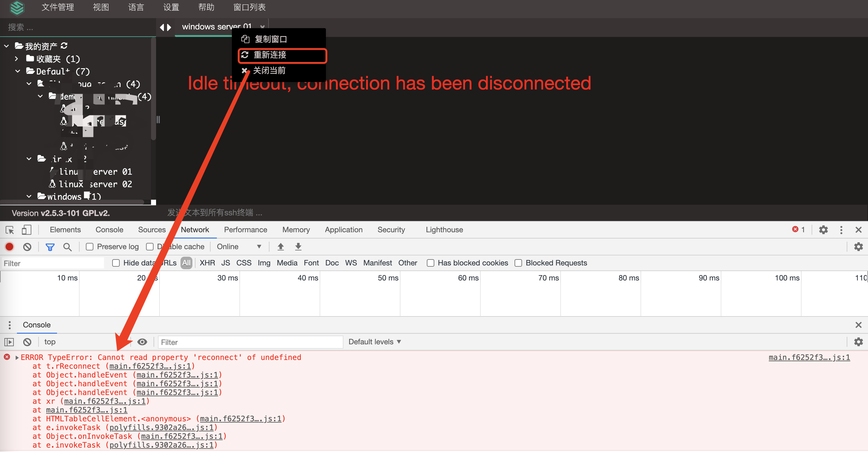Clear the console with the ban icon
868x452 pixels.
pyautogui.click(x=27, y=342)
